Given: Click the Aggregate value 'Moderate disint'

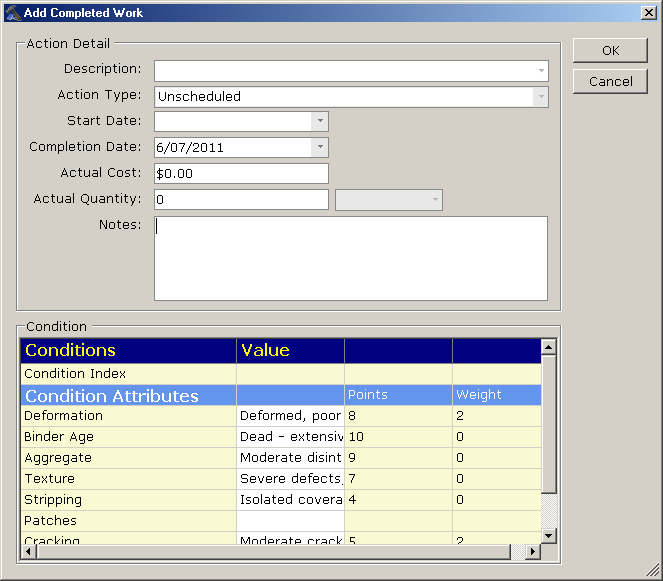Looking at the screenshot, I should click(290, 458).
